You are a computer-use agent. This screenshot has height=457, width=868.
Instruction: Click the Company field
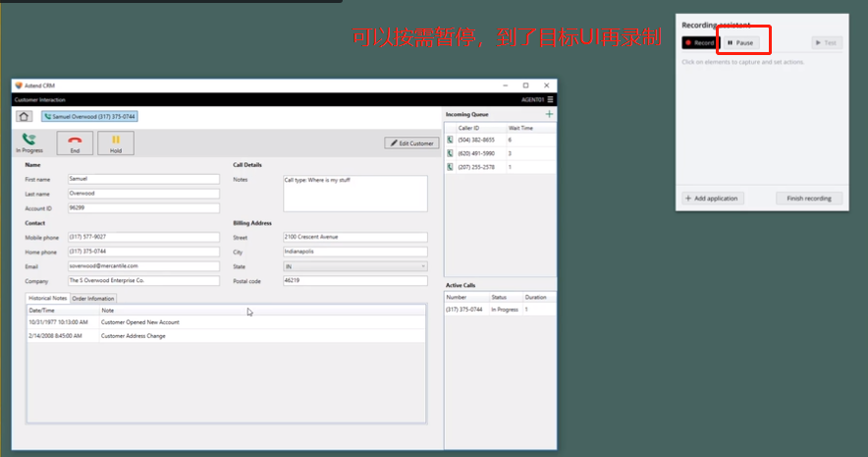tap(144, 281)
